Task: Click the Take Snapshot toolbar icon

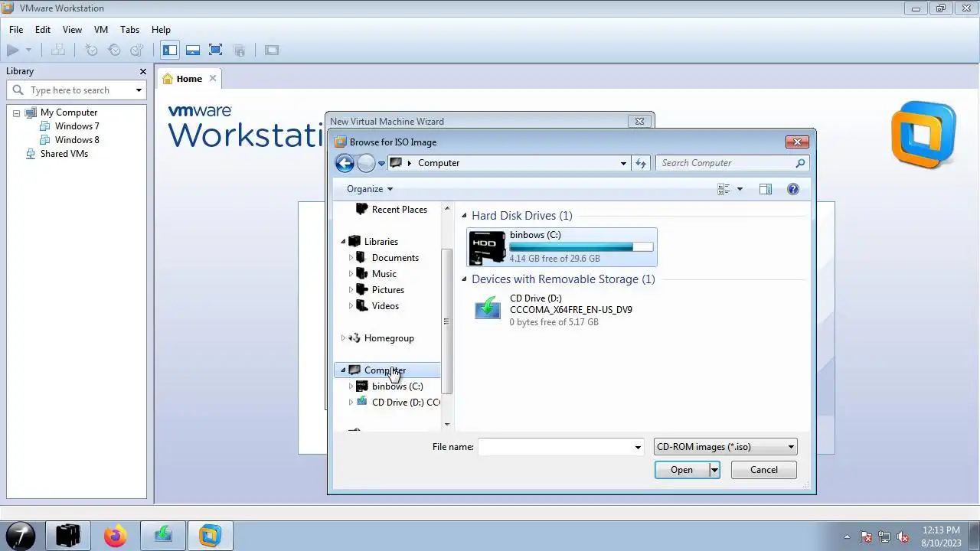Action: (91, 51)
